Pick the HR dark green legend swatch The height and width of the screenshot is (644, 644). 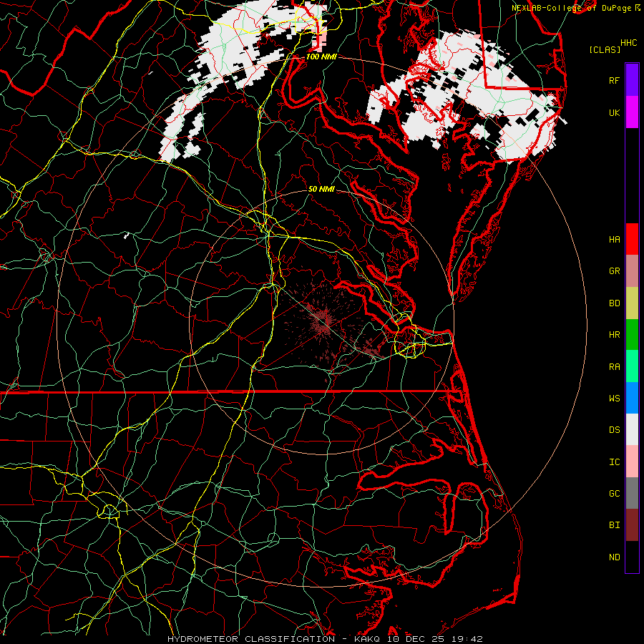coord(632,335)
